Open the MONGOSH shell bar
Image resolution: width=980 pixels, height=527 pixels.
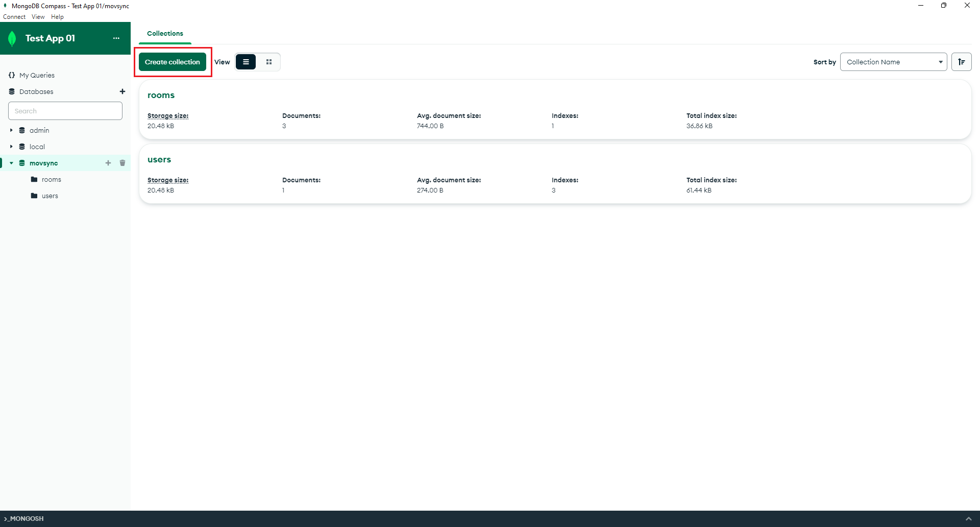[x=490, y=519]
